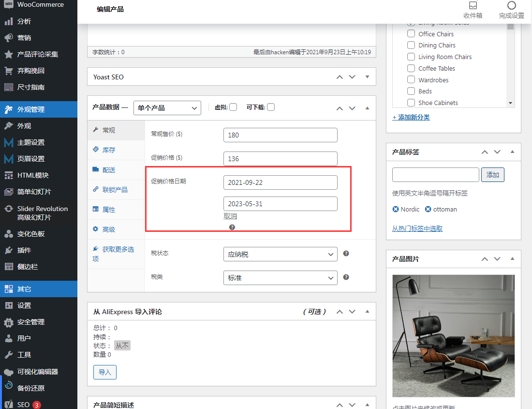Screen dimensions: 532x409
Task: Toggle the 可下载 checkbox
Action: (271, 107)
